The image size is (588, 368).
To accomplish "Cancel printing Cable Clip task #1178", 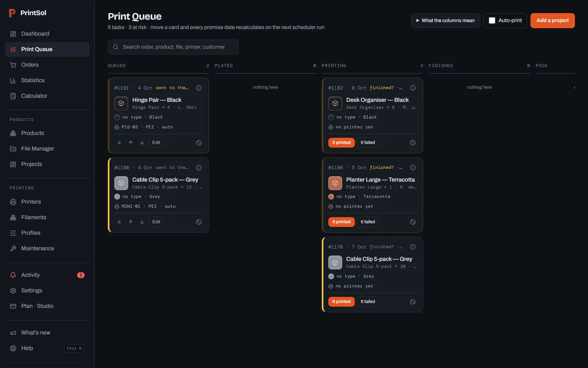I will click(x=413, y=302).
